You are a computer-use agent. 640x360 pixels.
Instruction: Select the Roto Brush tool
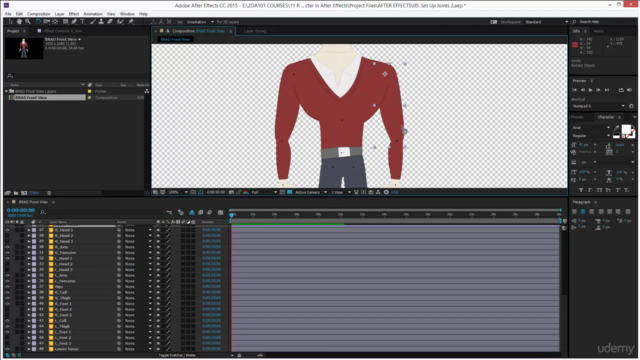coord(120,22)
